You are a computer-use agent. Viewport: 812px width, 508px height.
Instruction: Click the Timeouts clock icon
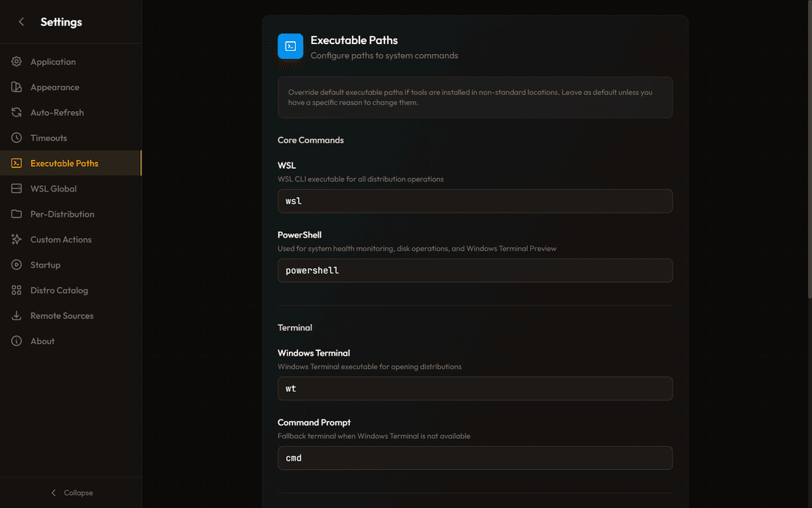click(17, 138)
